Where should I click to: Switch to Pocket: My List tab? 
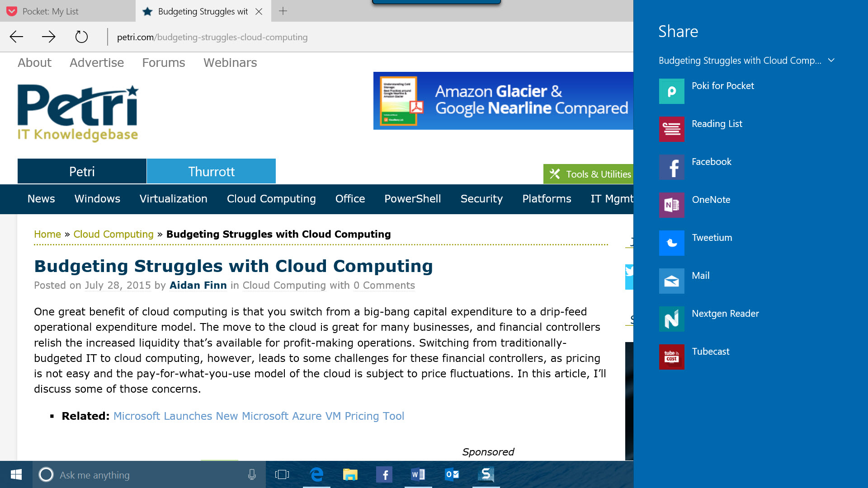(68, 11)
